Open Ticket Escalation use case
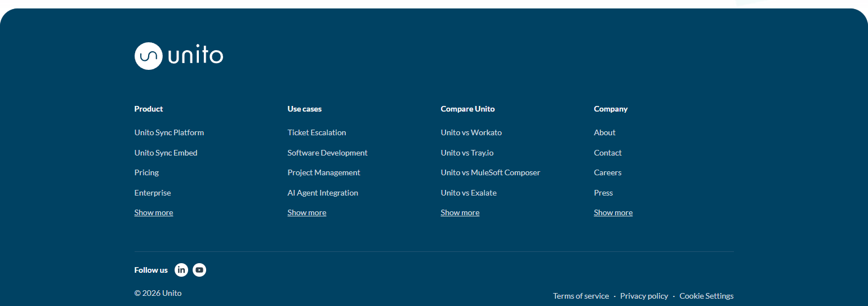 point(317,132)
